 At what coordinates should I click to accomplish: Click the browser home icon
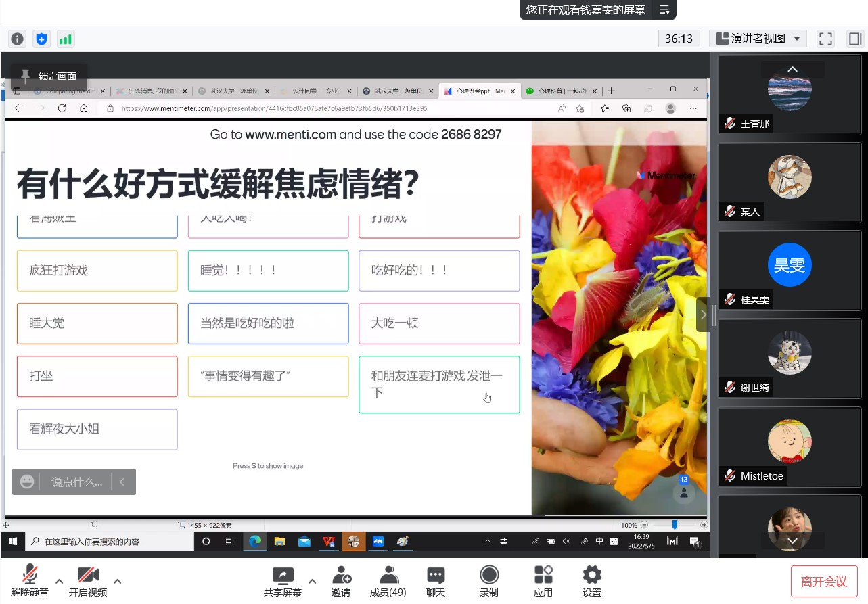point(83,108)
